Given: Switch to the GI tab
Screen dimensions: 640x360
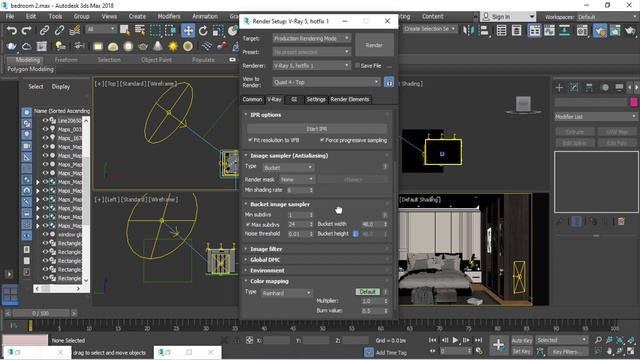Looking at the screenshot, I should point(294,99).
